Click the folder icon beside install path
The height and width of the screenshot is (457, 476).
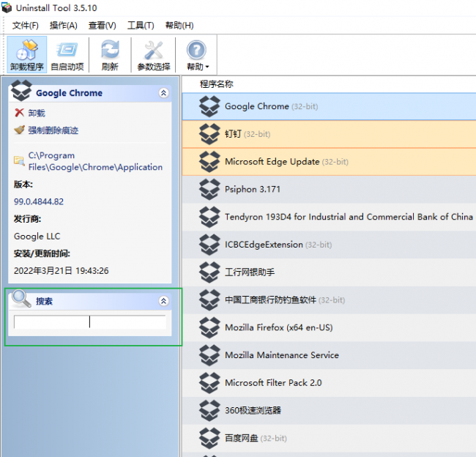[x=19, y=160]
